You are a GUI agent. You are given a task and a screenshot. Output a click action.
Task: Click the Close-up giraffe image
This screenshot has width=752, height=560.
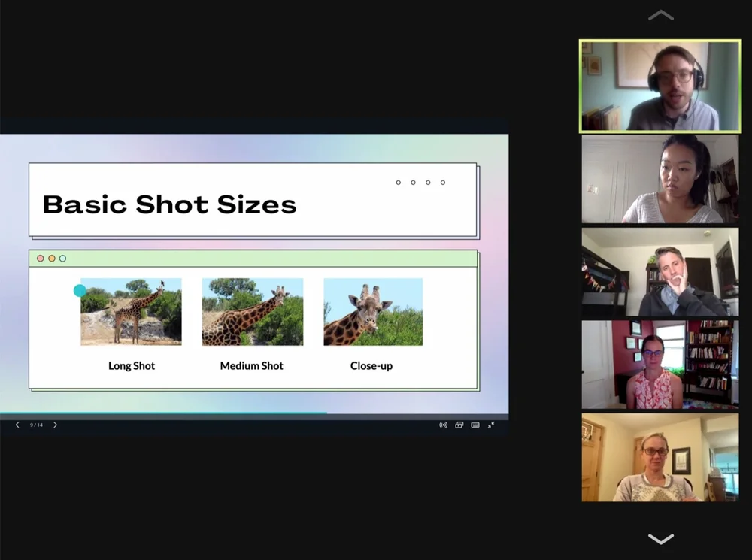373,312
